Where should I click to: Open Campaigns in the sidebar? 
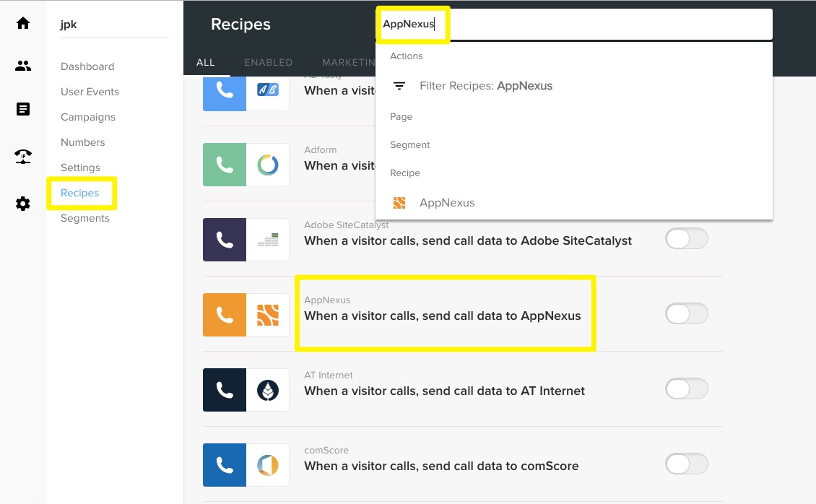pos(88,117)
